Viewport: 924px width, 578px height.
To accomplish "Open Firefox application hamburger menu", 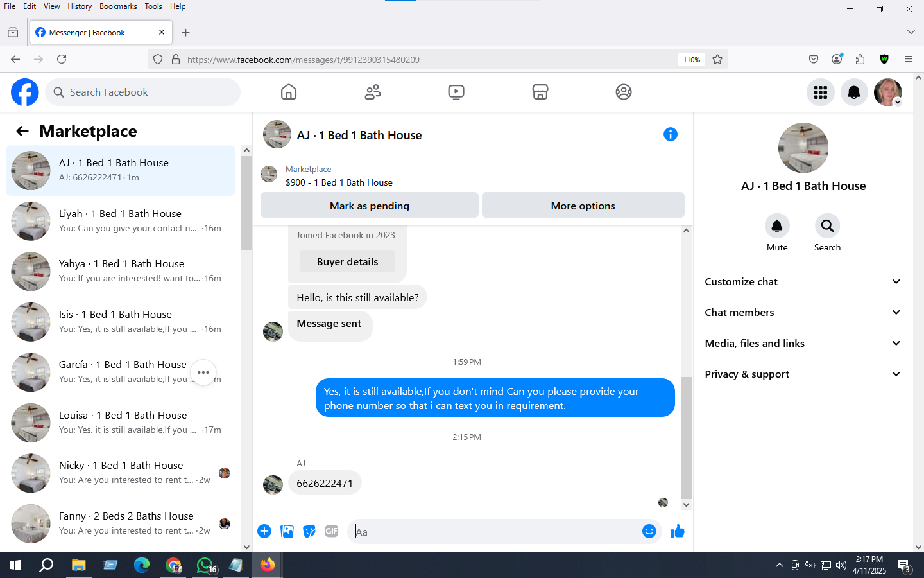I will coord(909,59).
